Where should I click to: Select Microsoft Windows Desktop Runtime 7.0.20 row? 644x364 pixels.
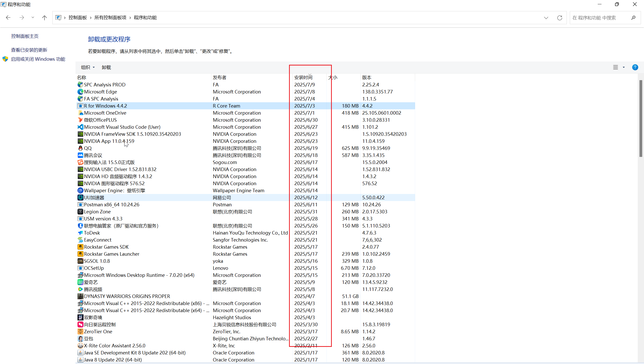246,275
